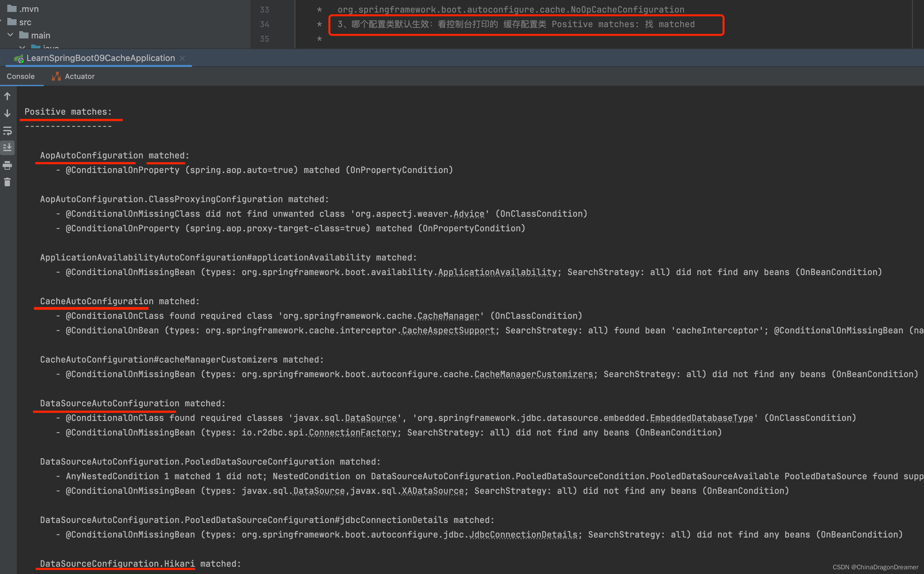Click the Spring Boot run configuration icon
Screen dimensions: 924x574
[x=19, y=58]
